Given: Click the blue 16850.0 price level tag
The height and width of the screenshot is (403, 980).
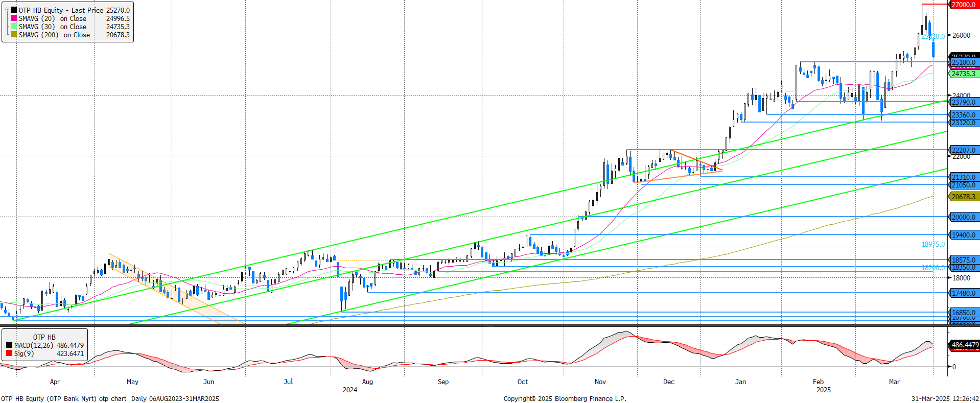Looking at the screenshot, I should coord(964,313).
